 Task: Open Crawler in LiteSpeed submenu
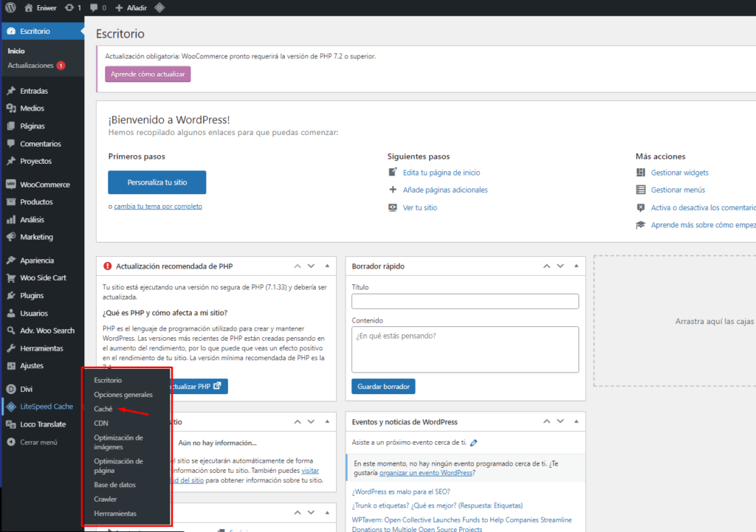106,500
